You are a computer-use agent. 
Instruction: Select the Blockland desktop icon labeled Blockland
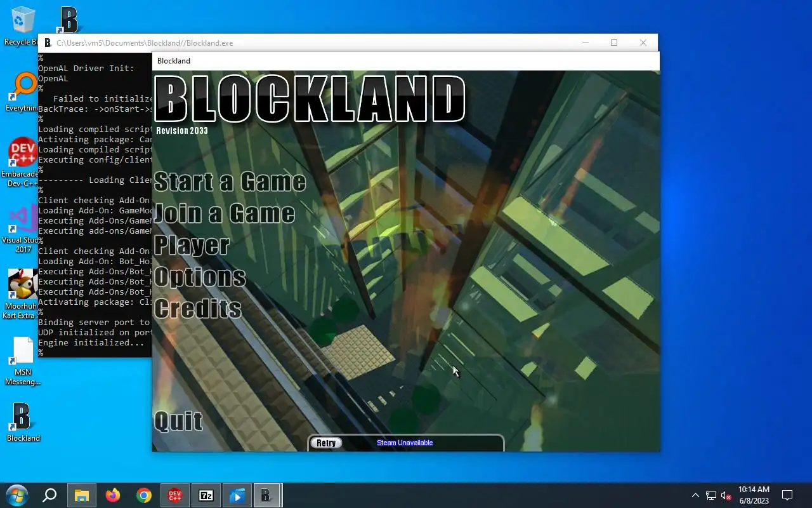pyautogui.click(x=23, y=422)
